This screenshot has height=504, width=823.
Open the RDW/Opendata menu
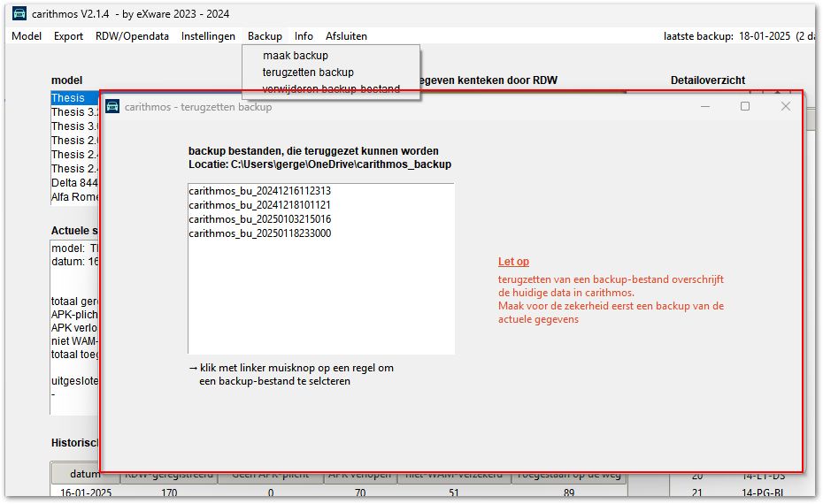point(132,36)
